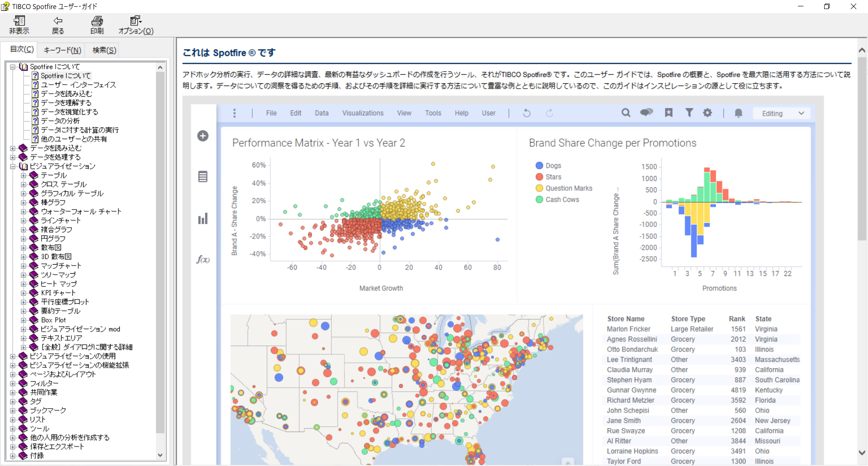Expand the 保存とエクスポート node
This screenshot has width=868, height=466.
(x=13, y=447)
